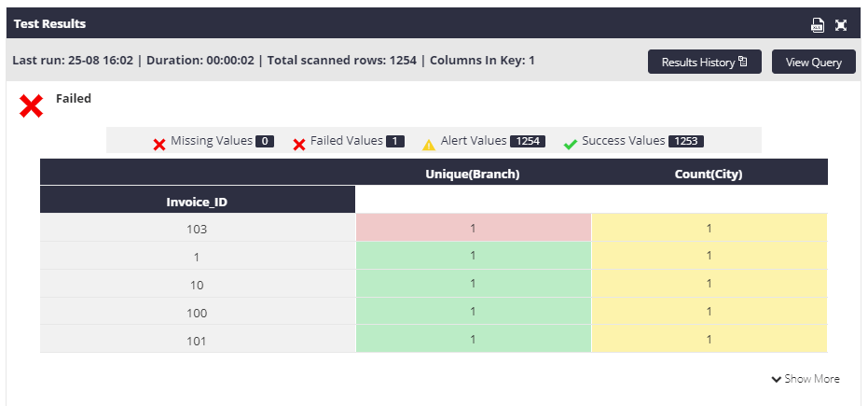Select the Invoice_ID 100 row label
Image resolution: width=868 pixels, height=406 pixels.
point(197,313)
